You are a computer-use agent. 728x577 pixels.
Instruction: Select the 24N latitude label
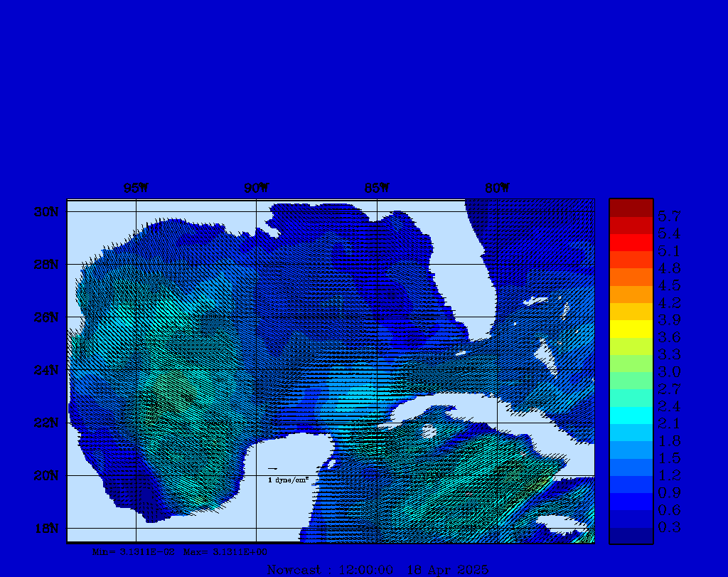(x=46, y=370)
